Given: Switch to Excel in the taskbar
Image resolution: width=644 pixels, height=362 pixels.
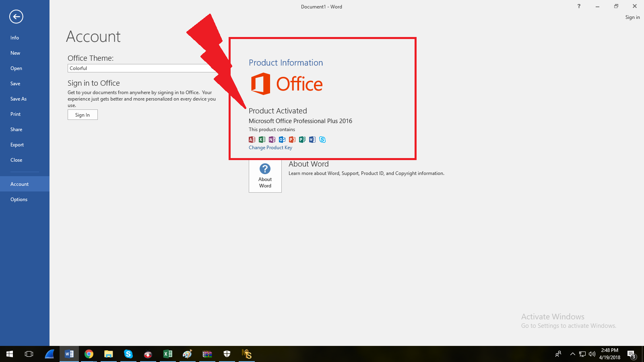Looking at the screenshot, I should click(168, 354).
